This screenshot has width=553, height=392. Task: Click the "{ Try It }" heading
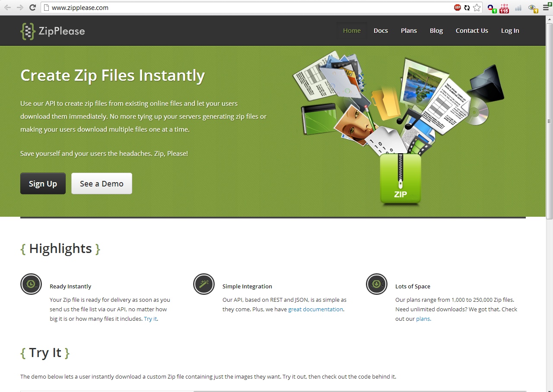(x=45, y=353)
